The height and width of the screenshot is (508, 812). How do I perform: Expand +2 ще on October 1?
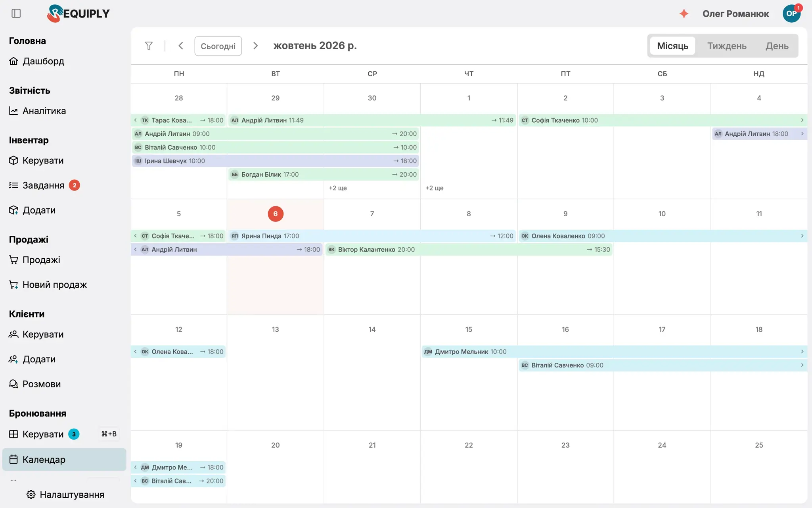click(x=435, y=188)
